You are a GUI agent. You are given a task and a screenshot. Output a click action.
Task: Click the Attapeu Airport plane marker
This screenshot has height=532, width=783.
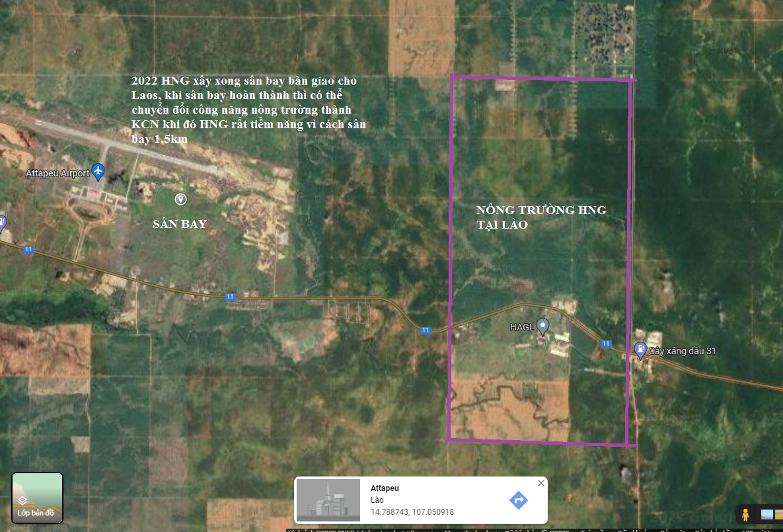click(x=98, y=172)
